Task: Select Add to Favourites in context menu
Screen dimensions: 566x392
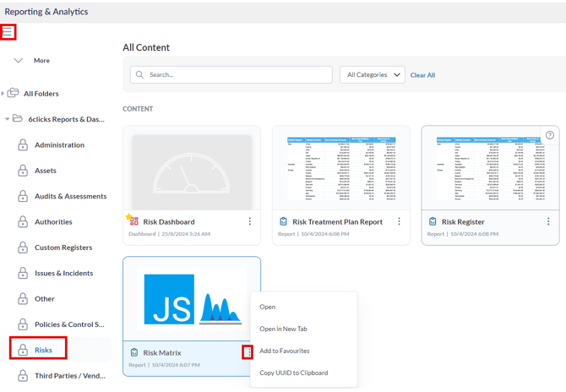Action: pos(284,351)
